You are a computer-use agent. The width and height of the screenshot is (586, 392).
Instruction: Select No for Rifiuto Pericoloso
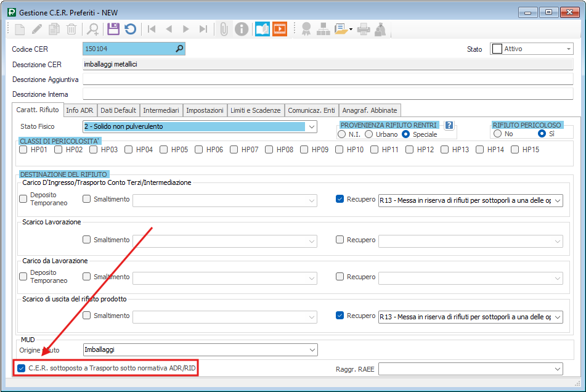click(497, 134)
